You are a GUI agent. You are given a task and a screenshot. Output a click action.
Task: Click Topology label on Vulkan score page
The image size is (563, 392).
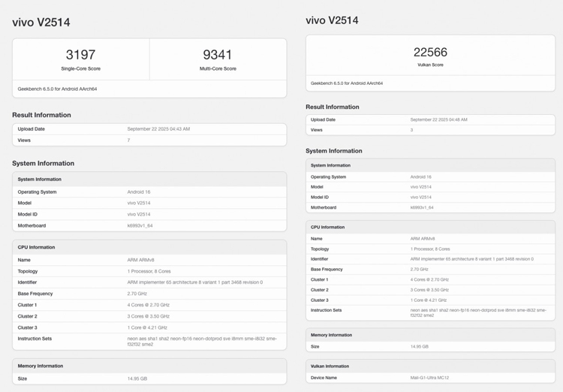(x=320, y=249)
